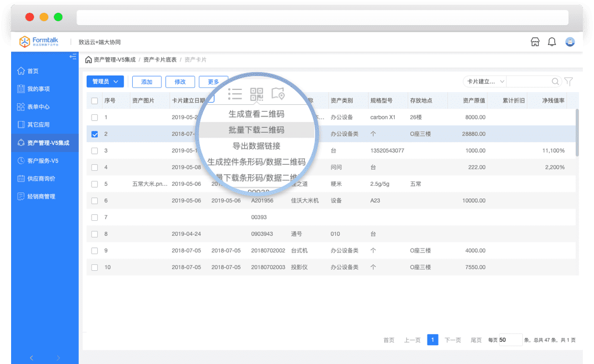Click the 其它应用 sidebar icon
594x364 pixels.
(x=21, y=125)
